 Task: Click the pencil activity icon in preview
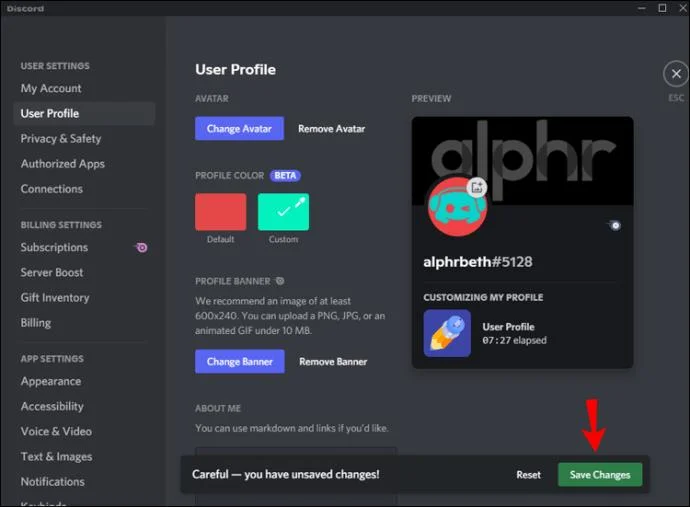447,333
